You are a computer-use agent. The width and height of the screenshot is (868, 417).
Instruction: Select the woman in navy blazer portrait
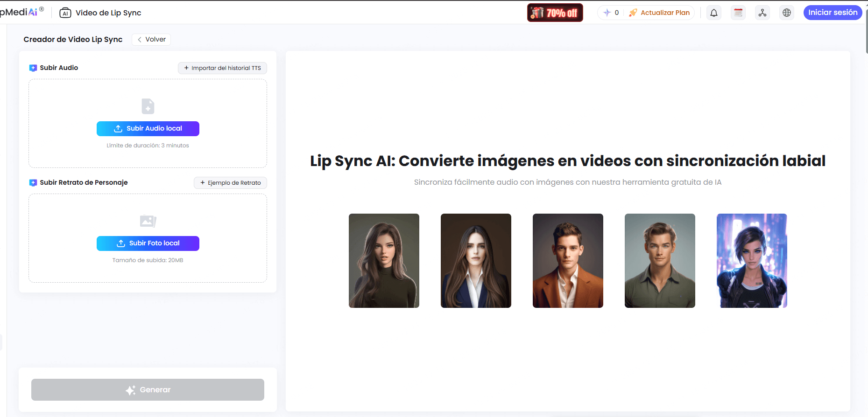pyautogui.click(x=476, y=261)
